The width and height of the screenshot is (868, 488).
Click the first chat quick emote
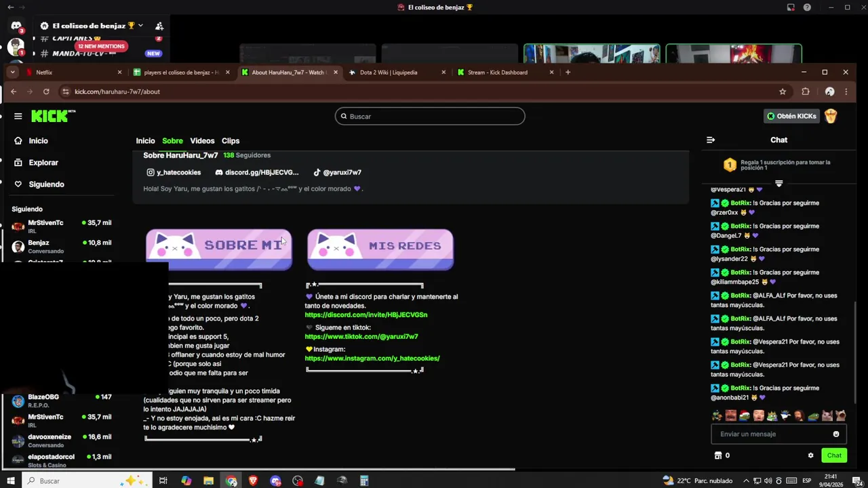point(717,415)
